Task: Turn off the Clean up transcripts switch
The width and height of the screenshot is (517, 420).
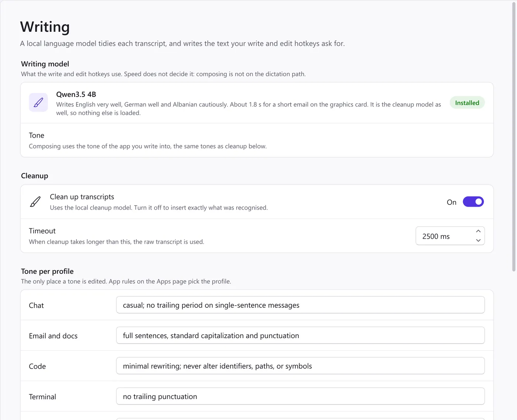Action: point(473,202)
